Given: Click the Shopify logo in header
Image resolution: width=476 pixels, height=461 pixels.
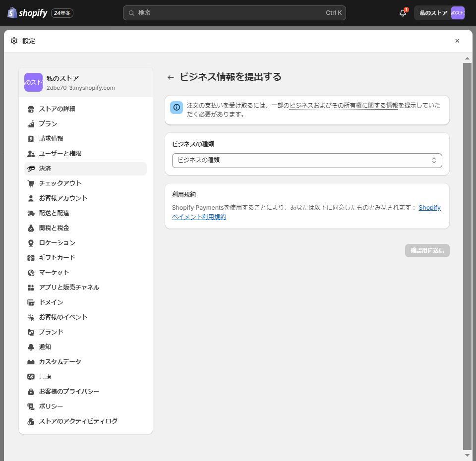Looking at the screenshot, I should pos(27,13).
